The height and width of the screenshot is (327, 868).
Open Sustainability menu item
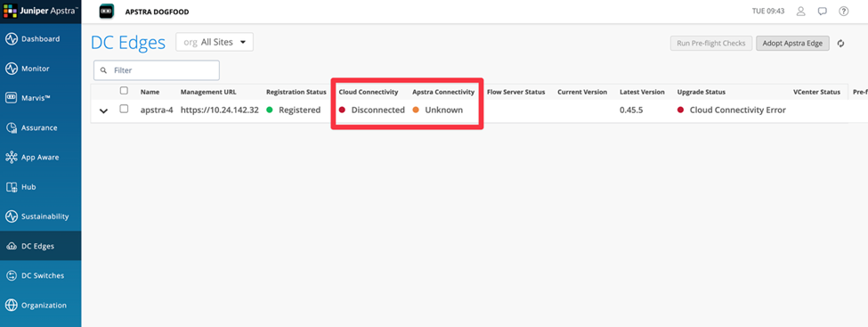point(40,217)
